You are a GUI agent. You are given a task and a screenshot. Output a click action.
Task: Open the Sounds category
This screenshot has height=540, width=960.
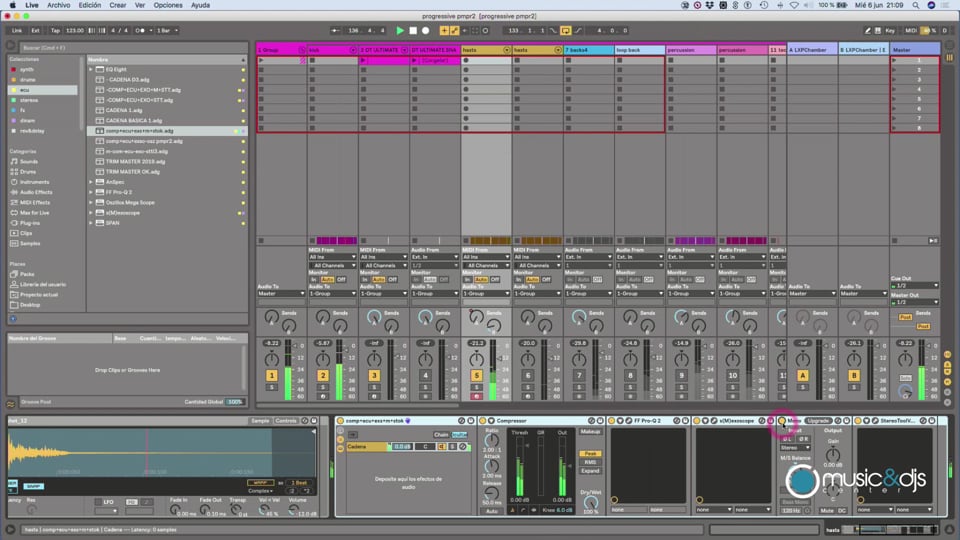coord(29,162)
